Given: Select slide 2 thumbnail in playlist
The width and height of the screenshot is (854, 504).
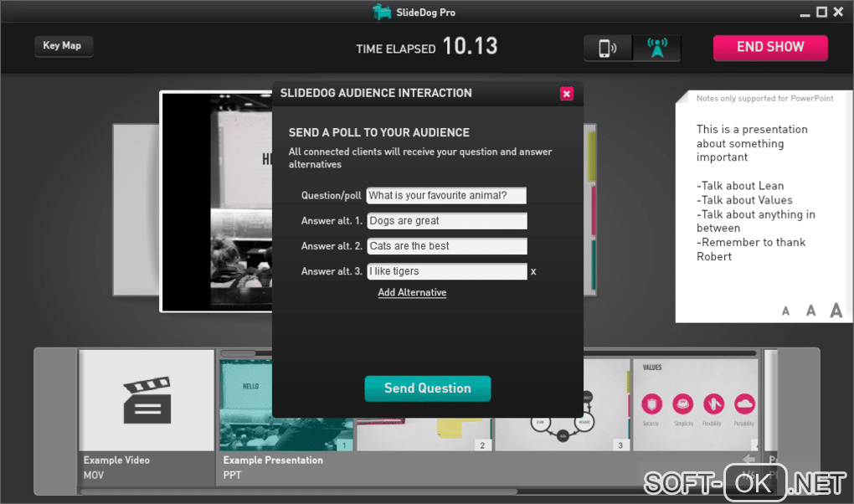Looking at the screenshot, I should (x=424, y=435).
